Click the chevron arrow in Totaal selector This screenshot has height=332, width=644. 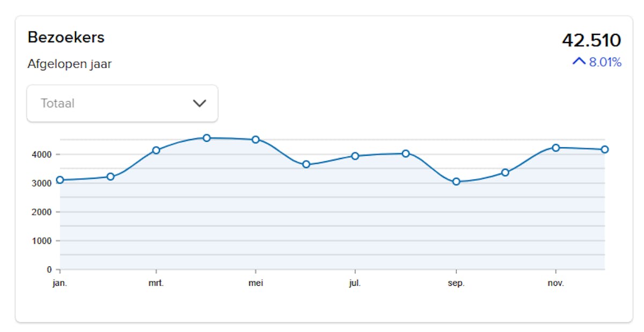[x=199, y=103]
